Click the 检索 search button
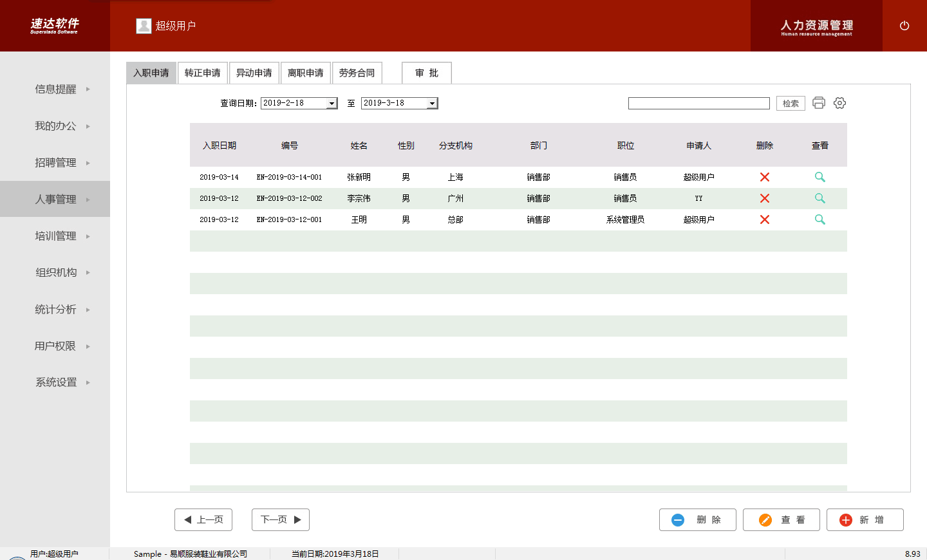 coord(790,104)
